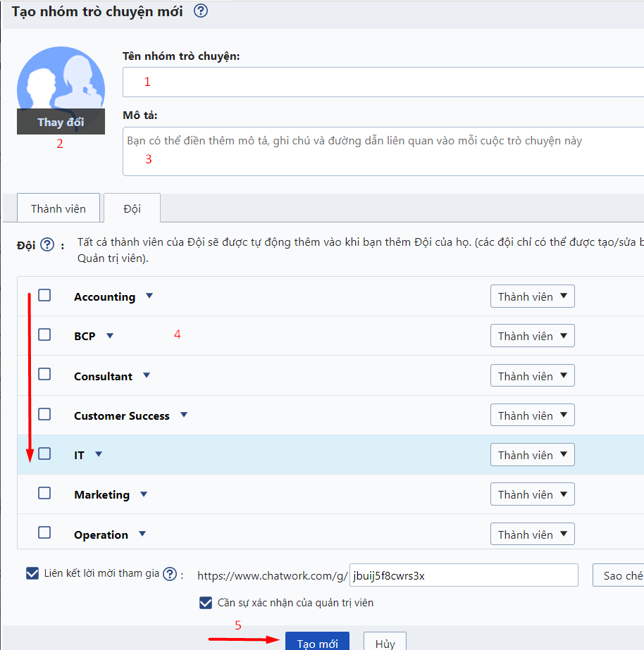The height and width of the screenshot is (650, 644).
Task: Click the IT team name
Action: pyautogui.click(x=79, y=455)
